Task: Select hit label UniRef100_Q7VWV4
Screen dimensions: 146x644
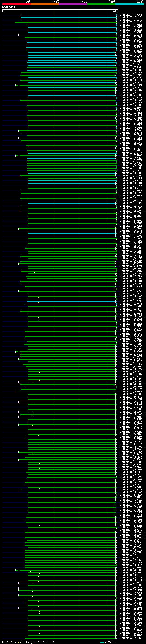Action: 131,357
